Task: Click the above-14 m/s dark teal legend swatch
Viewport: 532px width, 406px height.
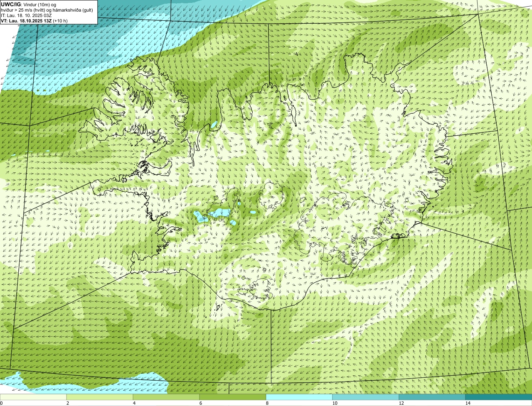Action: coord(499,397)
